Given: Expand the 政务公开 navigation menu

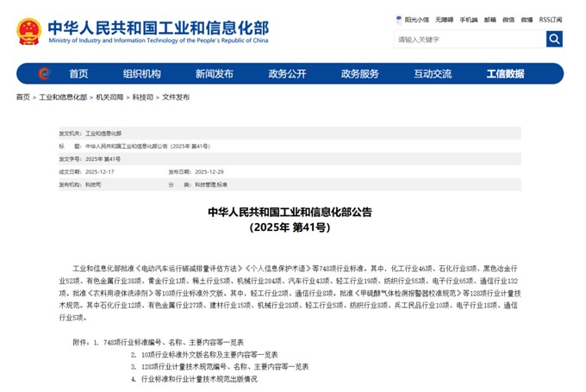Looking at the screenshot, I should click(287, 74).
